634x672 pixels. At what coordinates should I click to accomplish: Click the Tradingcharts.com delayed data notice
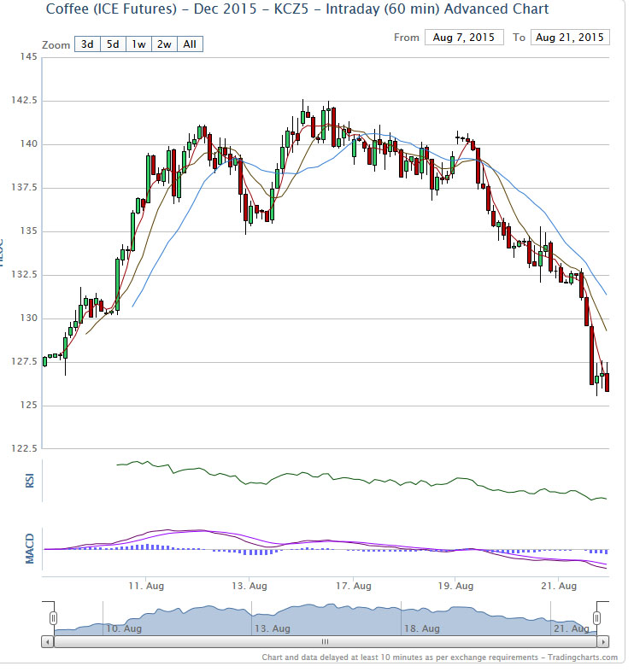click(x=440, y=657)
